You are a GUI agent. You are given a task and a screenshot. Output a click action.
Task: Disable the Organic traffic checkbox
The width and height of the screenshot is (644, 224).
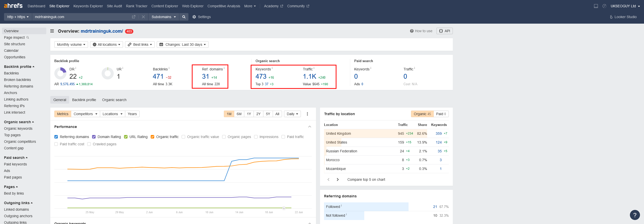(x=152, y=137)
